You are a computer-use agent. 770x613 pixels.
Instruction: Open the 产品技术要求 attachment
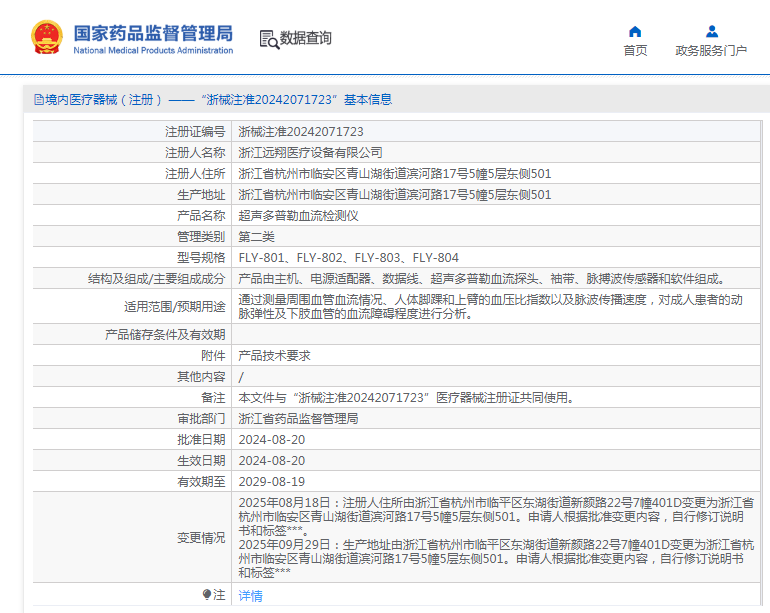(274, 355)
